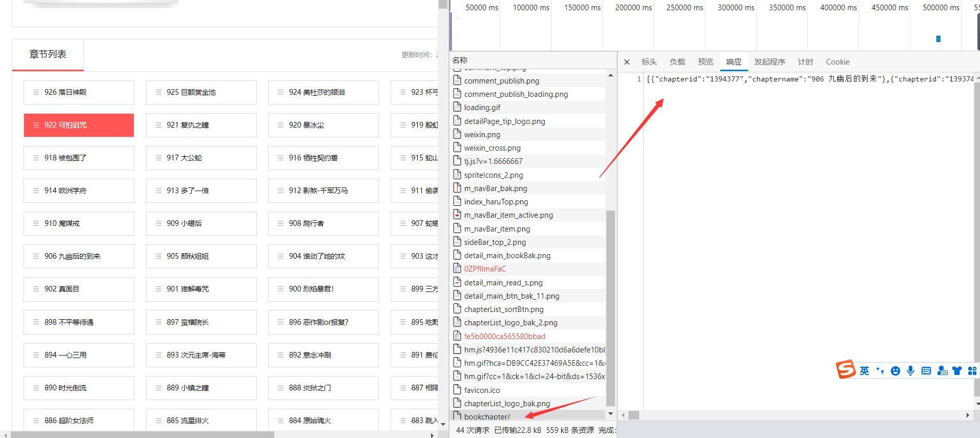Screen dimensions: 980x438
Task: Click the right arrow of the response horizontal scrollbar
Action: pos(968,415)
